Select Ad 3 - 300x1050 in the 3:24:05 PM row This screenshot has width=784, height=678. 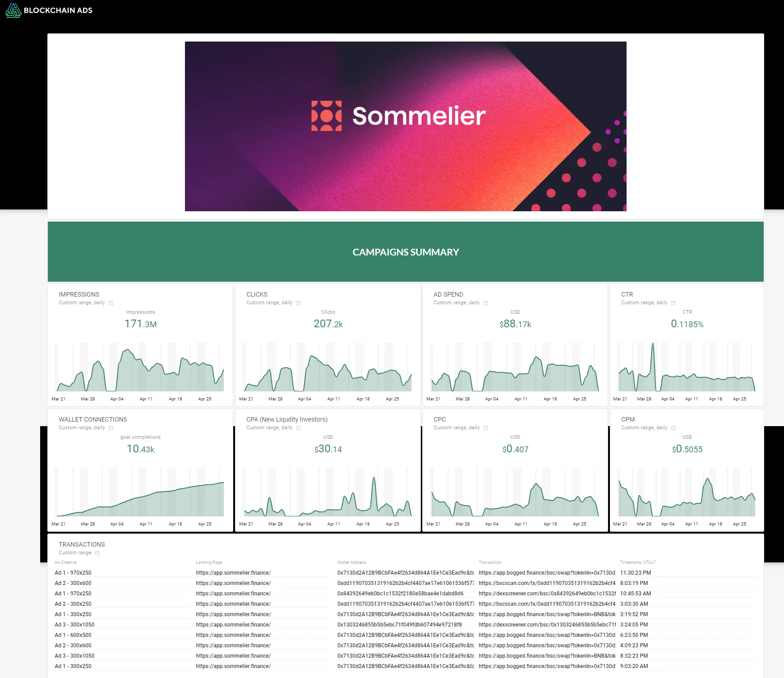(74, 625)
